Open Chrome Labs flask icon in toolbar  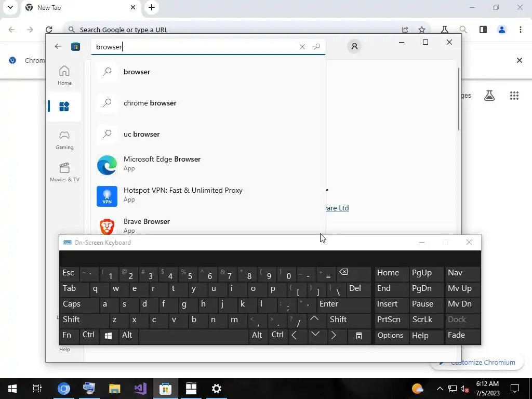445,30
